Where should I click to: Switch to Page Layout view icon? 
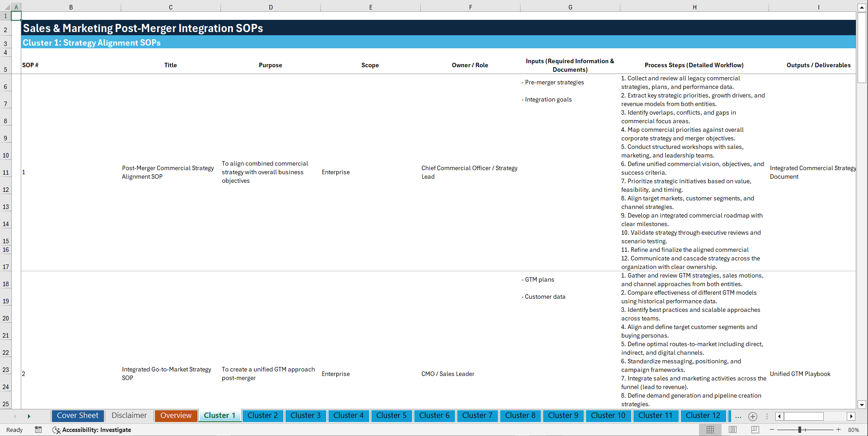click(x=732, y=430)
